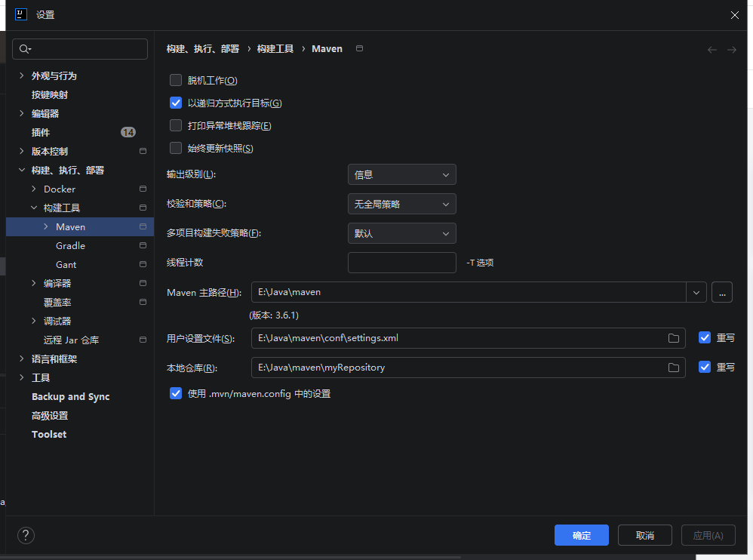Click the search magnifier icon
This screenshot has height=560, width=753.
[25, 49]
